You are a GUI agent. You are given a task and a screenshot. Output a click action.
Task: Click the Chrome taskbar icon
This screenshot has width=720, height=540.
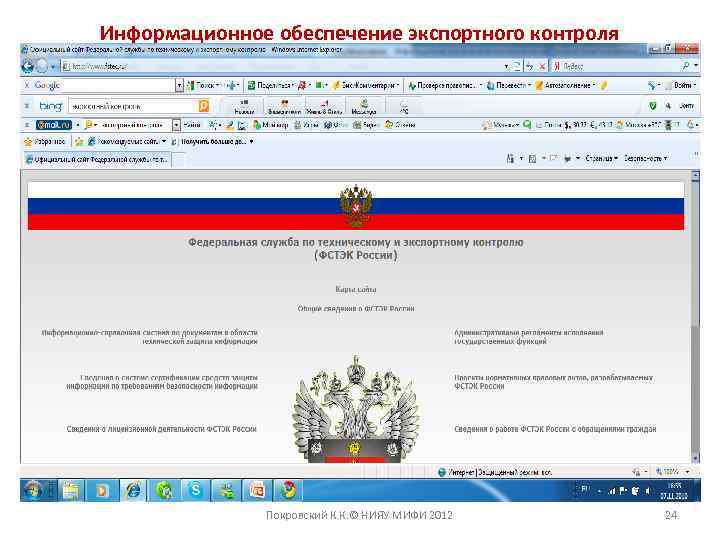coord(288,491)
